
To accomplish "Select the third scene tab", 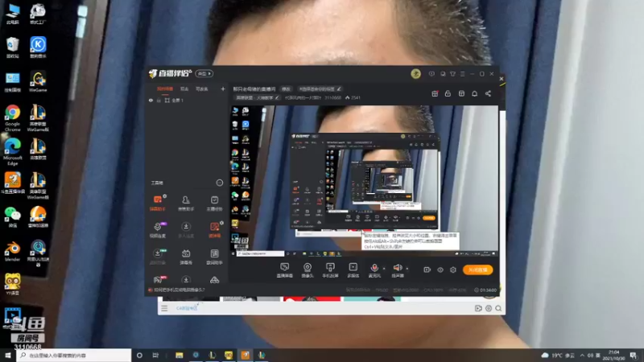I will [201, 88].
